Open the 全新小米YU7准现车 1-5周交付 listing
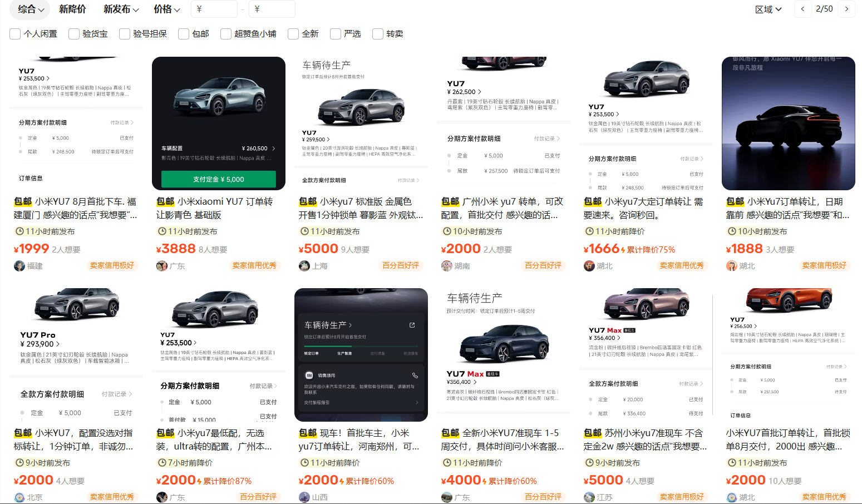This screenshot has height=504, width=862. 503,439
